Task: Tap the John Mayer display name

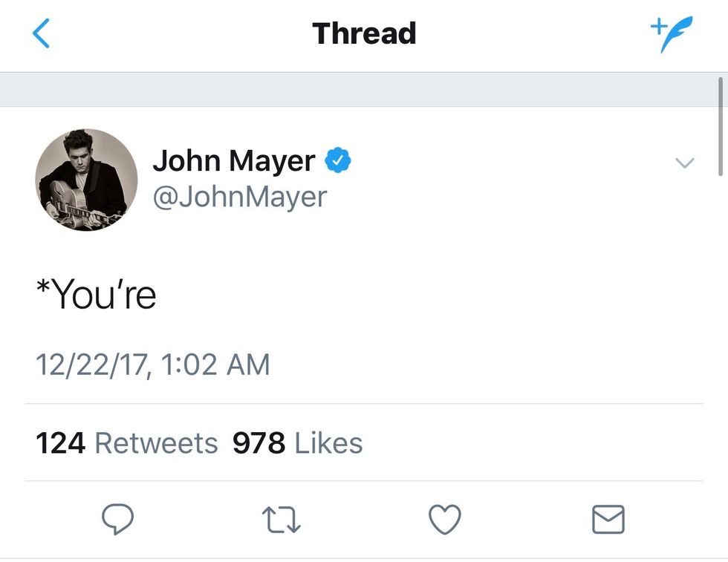Action: [234, 161]
